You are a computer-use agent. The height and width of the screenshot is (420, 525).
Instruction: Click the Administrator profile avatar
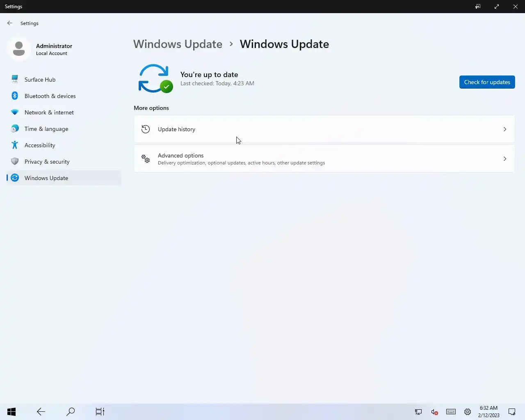(19, 49)
